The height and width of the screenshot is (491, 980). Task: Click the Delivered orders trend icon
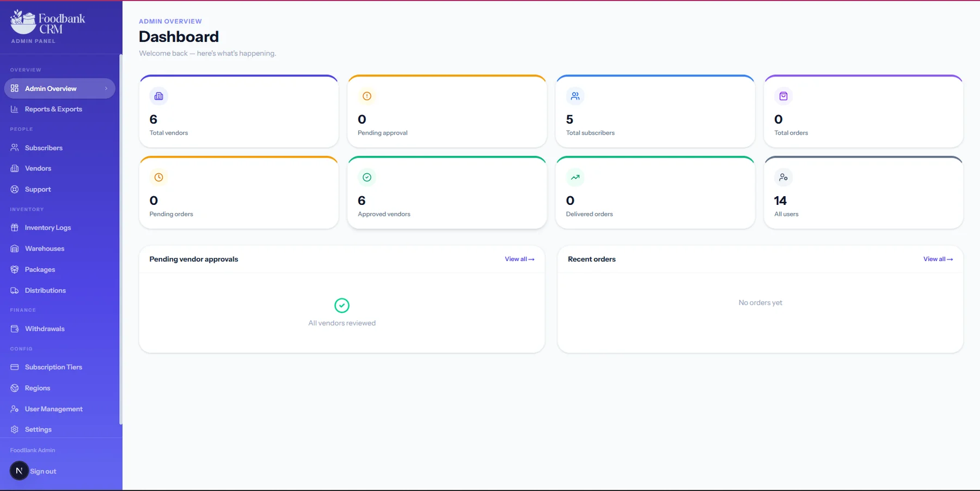pyautogui.click(x=575, y=178)
